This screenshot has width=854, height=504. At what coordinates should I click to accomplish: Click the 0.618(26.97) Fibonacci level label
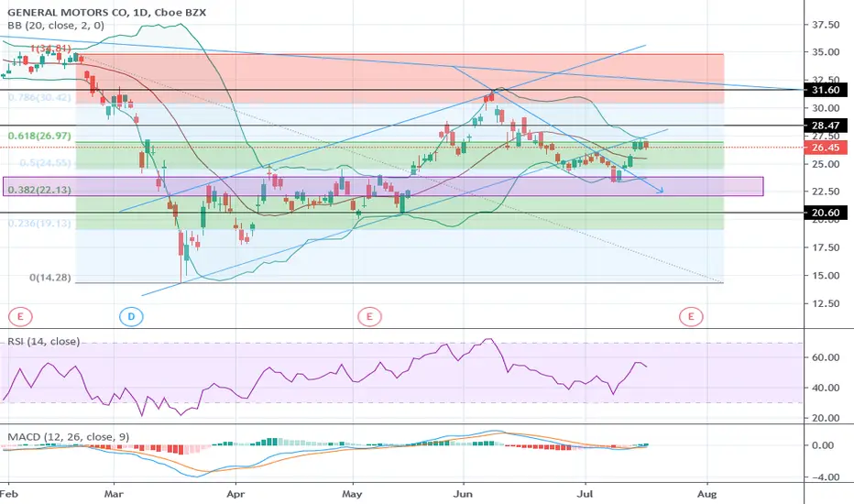[x=39, y=136]
